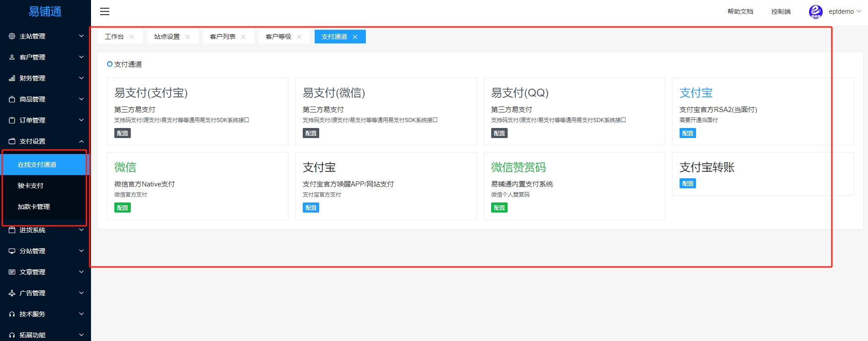Open 加款卡管理 submenu item

tap(45, 207)
